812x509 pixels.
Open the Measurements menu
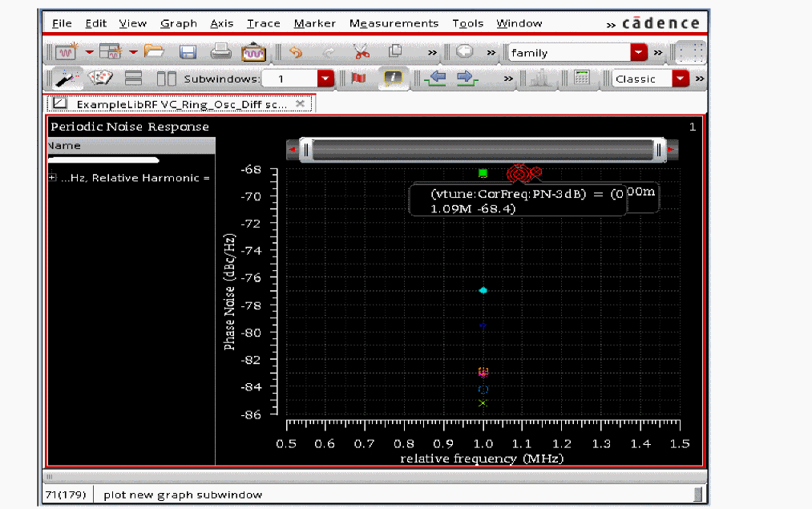pyautogui.click(x=394, y=23)
